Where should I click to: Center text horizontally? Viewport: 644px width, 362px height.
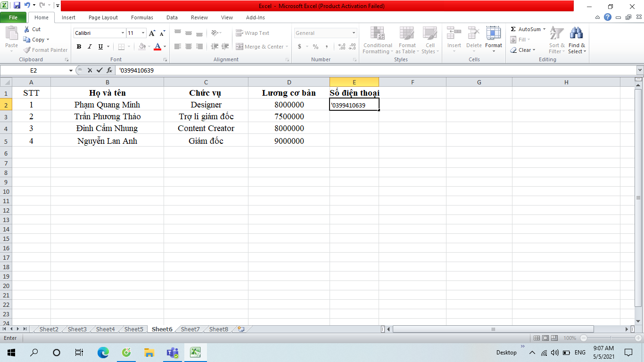189,47
